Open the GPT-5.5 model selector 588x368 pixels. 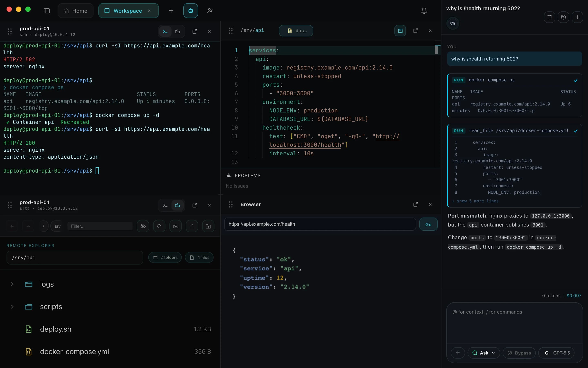coord(556,353)
